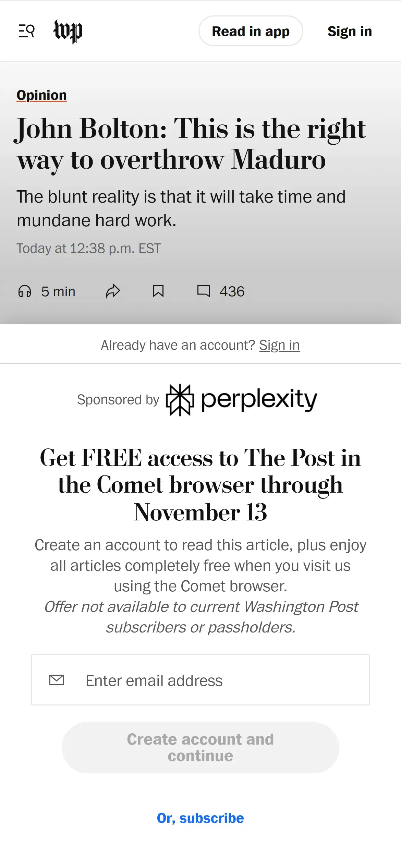Open the 436 comments count
The width and height of the screenshot is (401, 868).
(232, 292)
